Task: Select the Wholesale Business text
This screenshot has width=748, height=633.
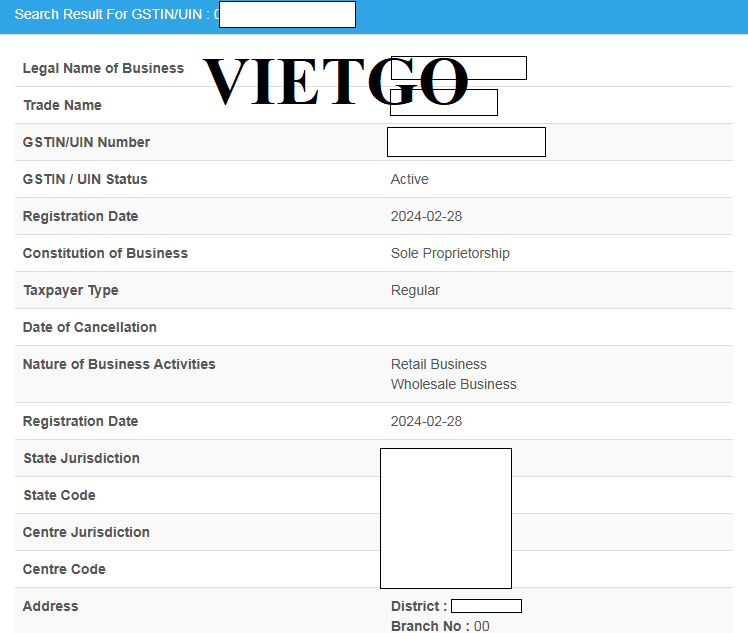Action: [454, 384]
